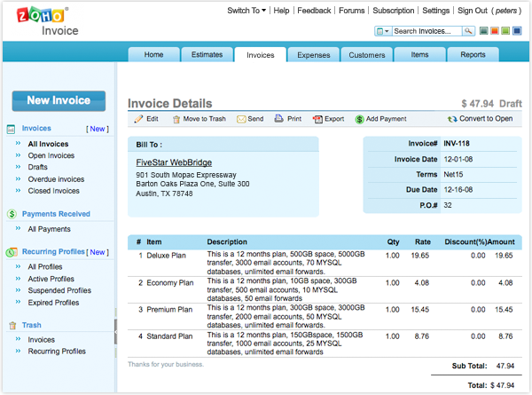Viewport: 532px width, 395px height.
Task: Click the Export PDF icon
Action: (317, 119)
